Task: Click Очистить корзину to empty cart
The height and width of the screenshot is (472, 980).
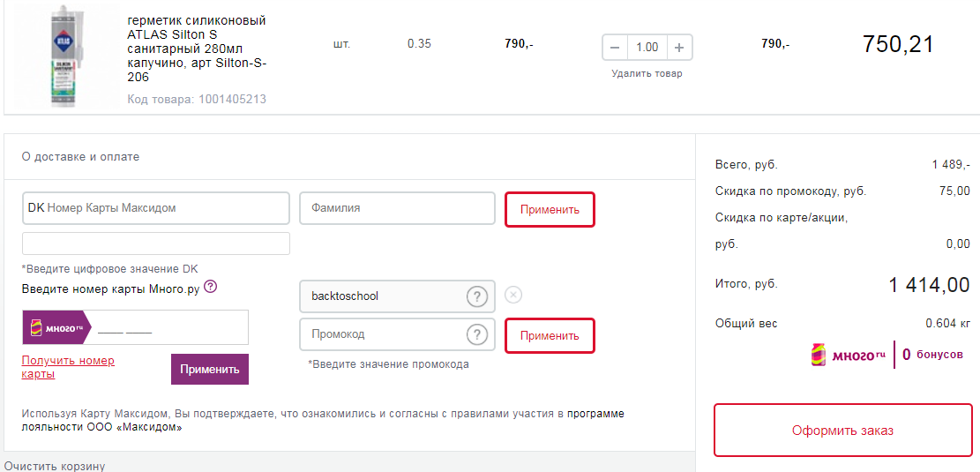Action: (x=55, y=466)
